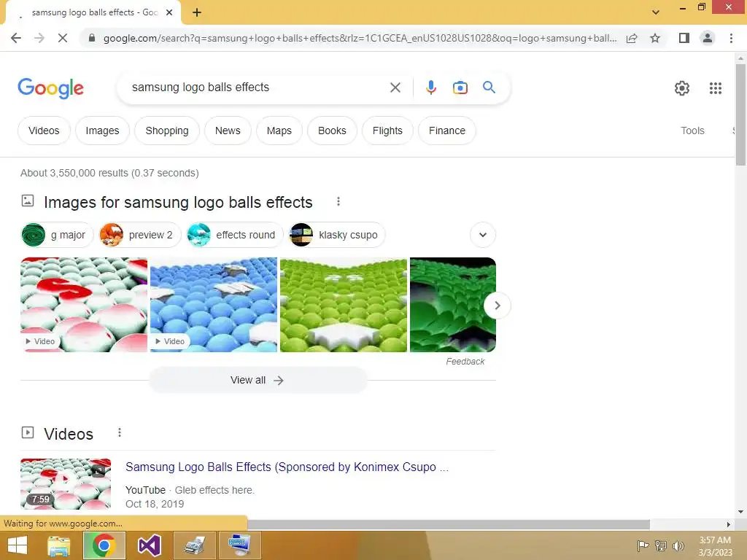The height and width of the screenshot is (560, 747).
Task: Click the horizontal scrollbar right arrow
Action: pos(729,524)
